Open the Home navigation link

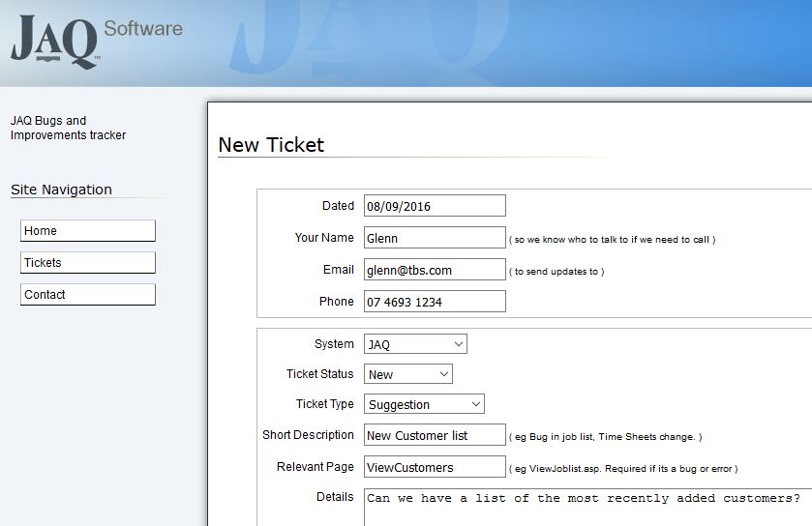pyautogui.click(x=87, y=231)
